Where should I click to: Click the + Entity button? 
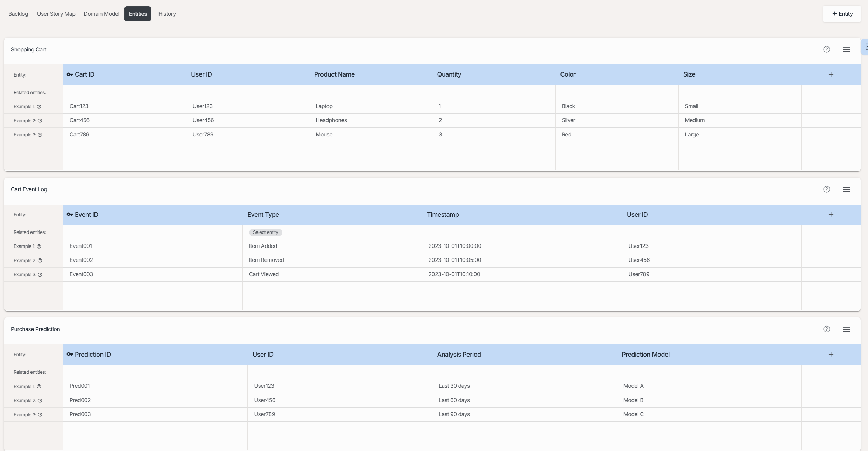[842, 14]
